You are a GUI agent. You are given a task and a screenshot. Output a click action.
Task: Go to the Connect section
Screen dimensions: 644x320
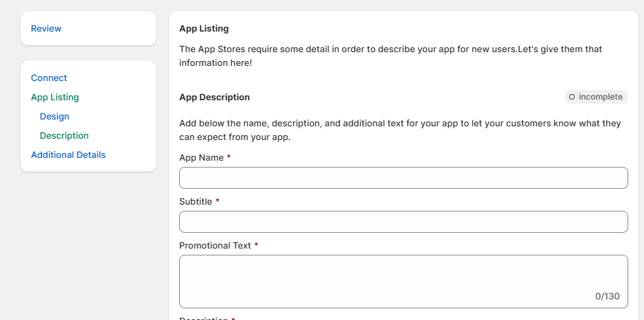click(x=49, y=78)
